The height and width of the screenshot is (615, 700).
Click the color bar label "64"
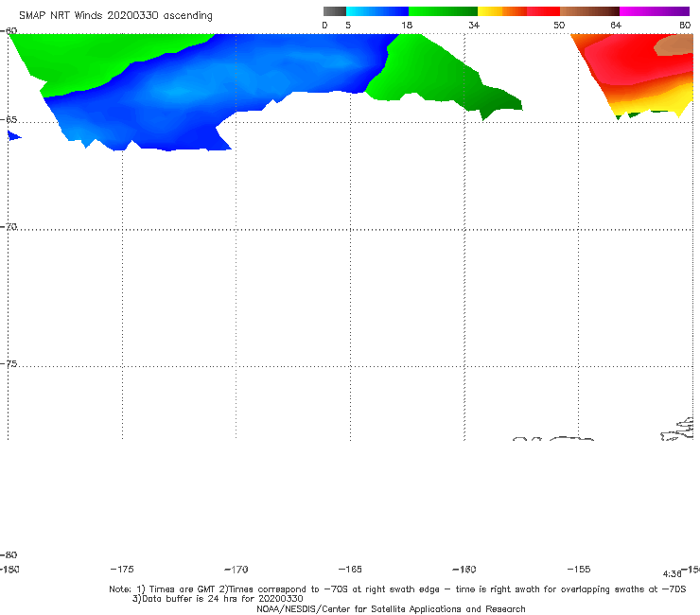(x=616, y=26)
